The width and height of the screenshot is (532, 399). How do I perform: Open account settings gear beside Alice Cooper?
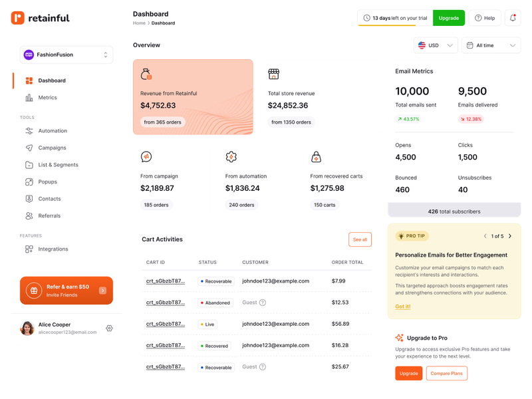point(110,328)
